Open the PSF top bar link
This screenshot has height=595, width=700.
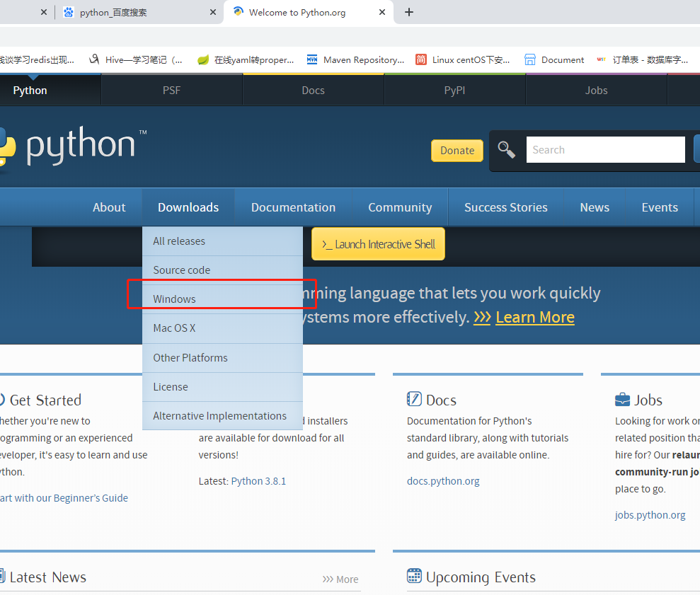tap(171, 91)
